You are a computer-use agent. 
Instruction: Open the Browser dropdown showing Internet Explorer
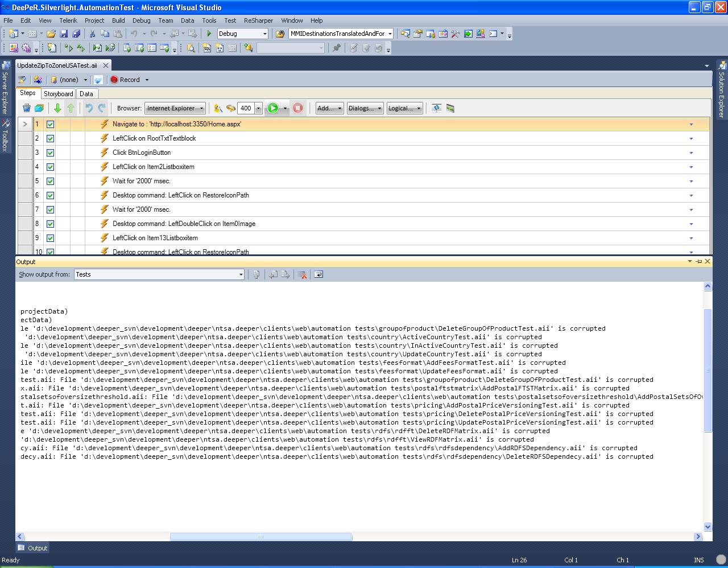pyautogui.click(x=175, y=108)
